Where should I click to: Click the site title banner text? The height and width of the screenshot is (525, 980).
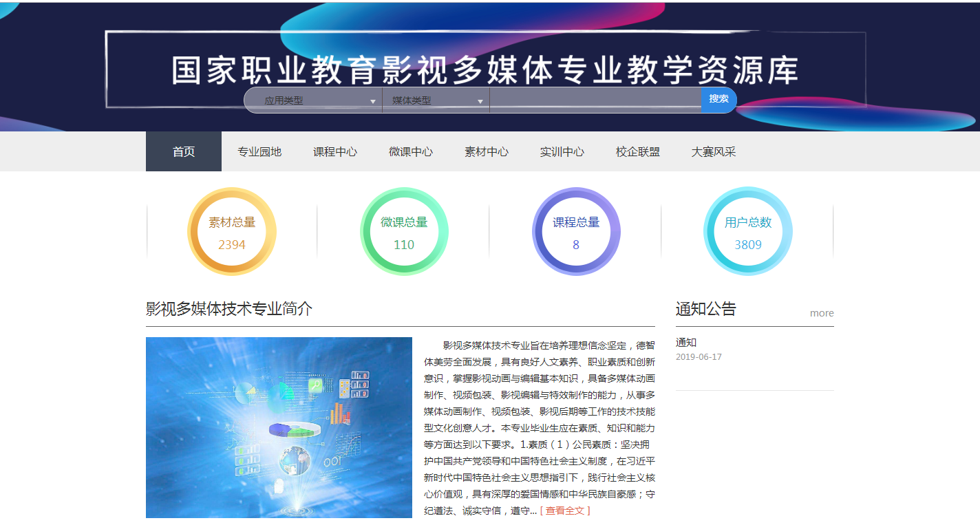click(484, 71)
